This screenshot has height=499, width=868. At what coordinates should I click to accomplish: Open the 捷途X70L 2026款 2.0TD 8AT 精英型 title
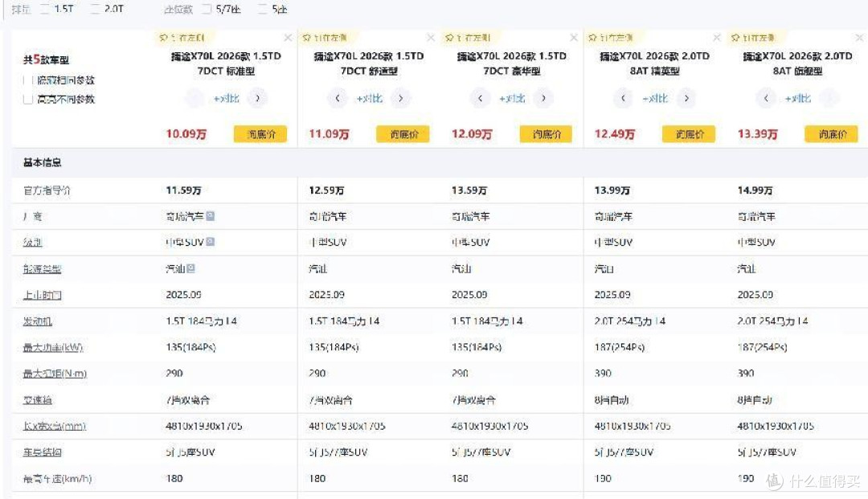point(654,63)
